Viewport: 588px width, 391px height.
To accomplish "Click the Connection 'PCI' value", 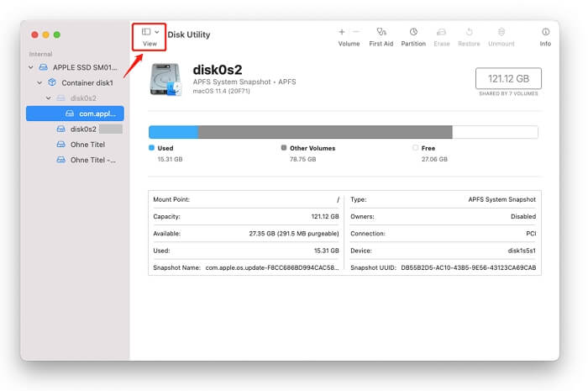I will pos(531,234).
